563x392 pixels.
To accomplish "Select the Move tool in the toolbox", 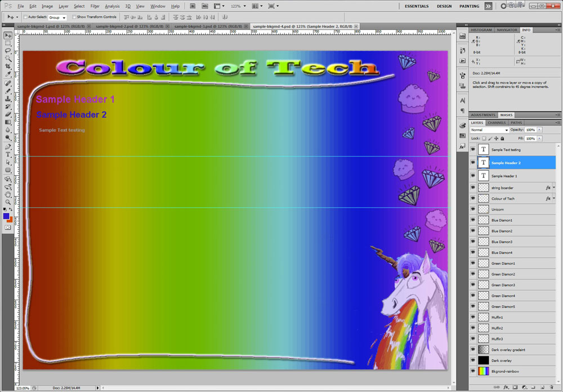I will coord(8,35).
